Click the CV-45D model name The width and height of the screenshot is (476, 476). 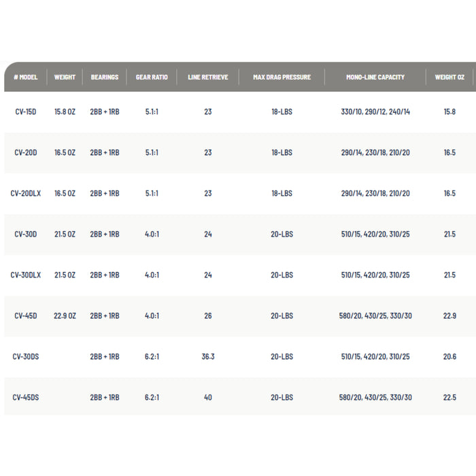pos(26,316)
